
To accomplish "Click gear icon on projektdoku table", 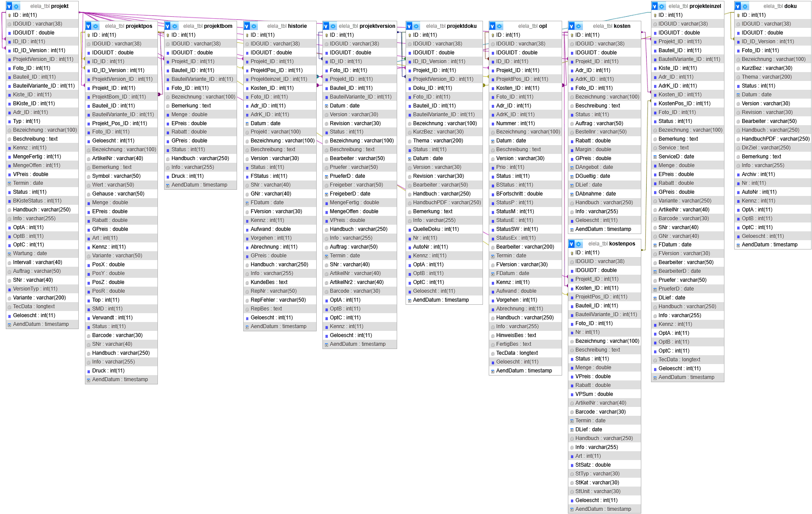I will coord(417,26).
